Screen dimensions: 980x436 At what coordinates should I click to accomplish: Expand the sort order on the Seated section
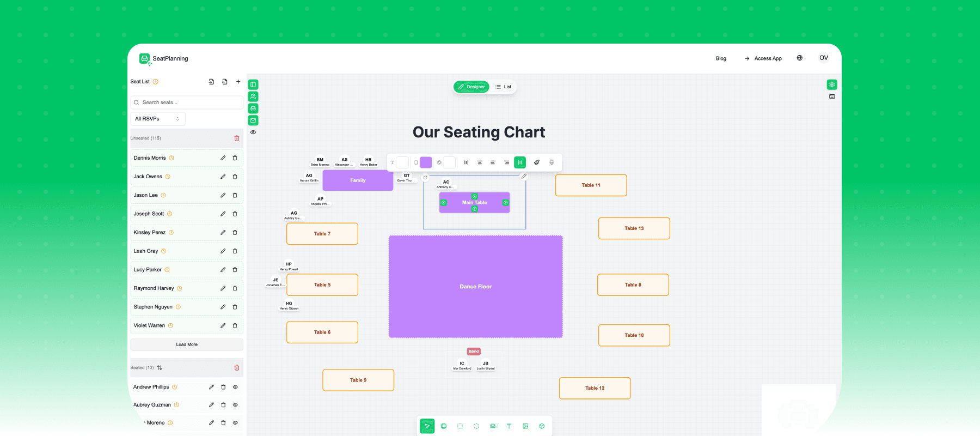click(159, 367)
